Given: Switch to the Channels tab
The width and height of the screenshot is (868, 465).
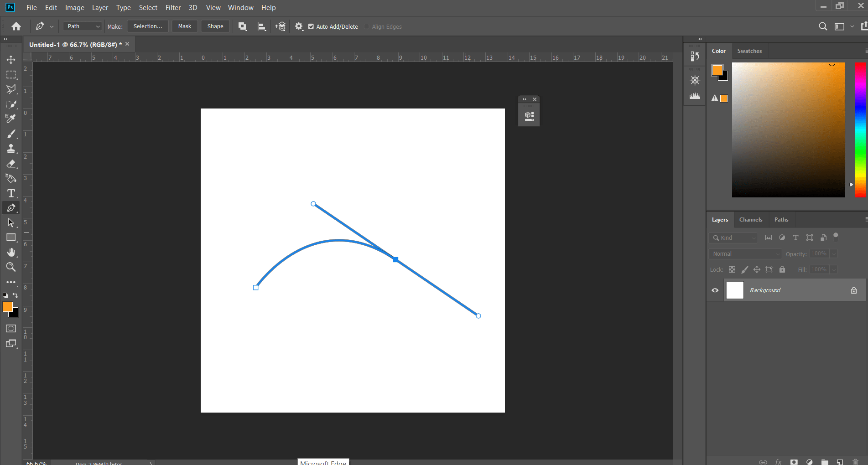Looking at the screenshot, I should [751, 220].
